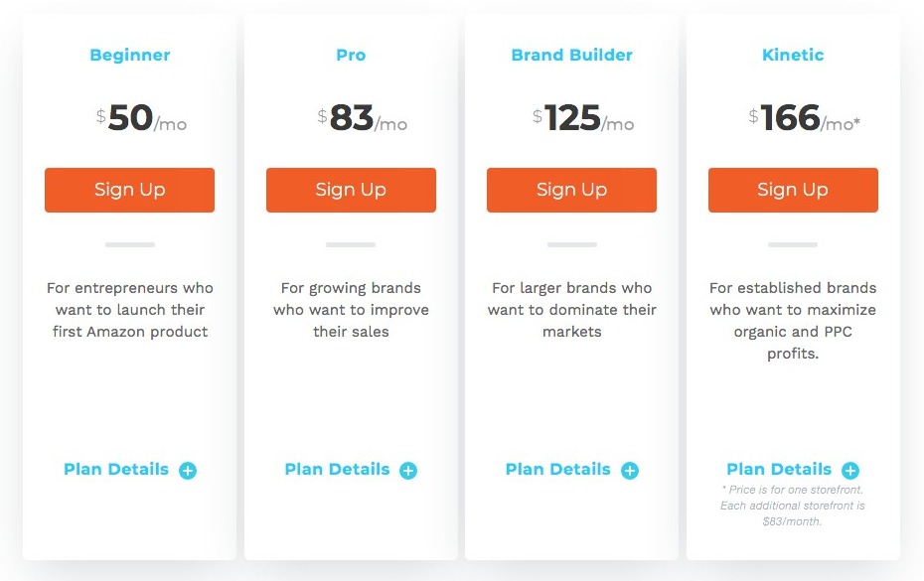This screenshot has width=924, height=581.
Task: Sign up for the Beginner plan
Action: (x=129, y=190)
